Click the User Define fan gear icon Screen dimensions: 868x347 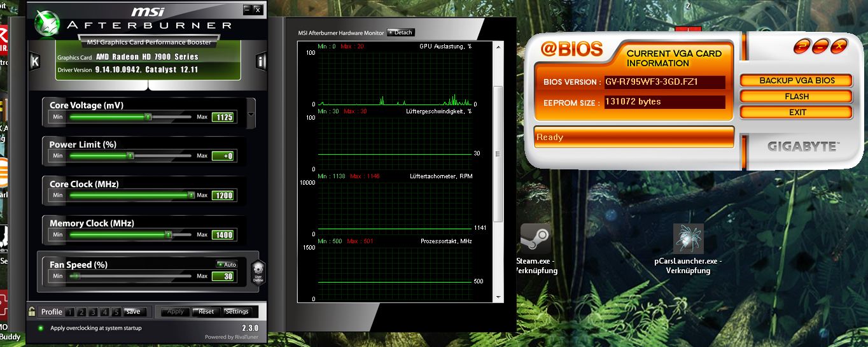[258, 272]
